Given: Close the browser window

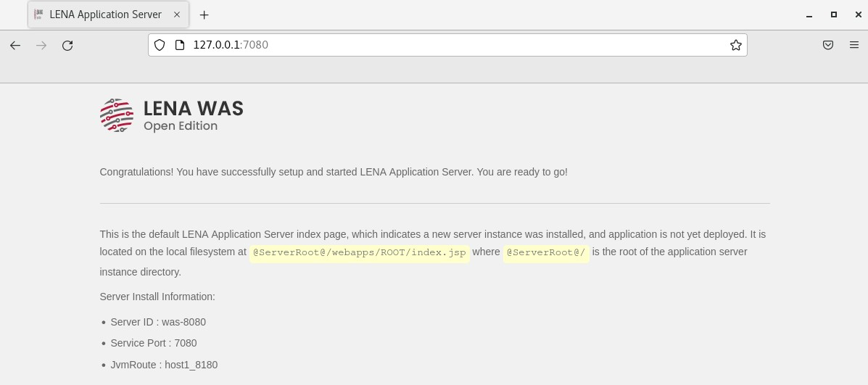Looking at the screenshot, I should [859, 15].
